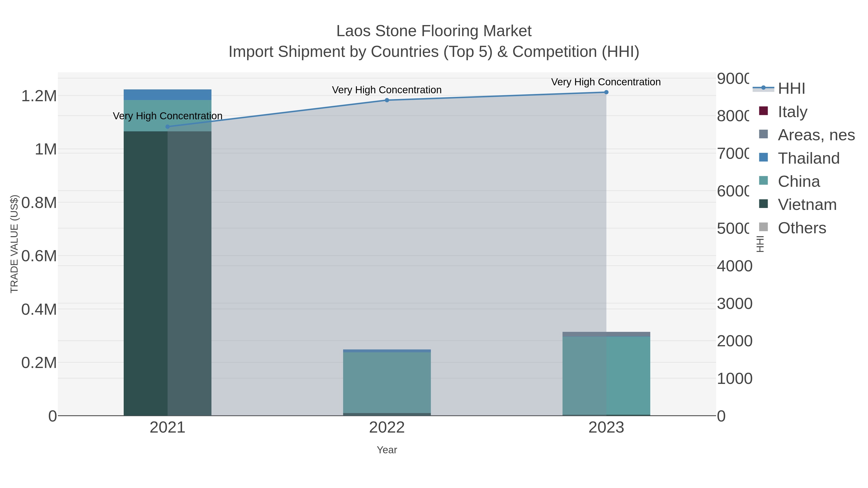Toggle the Thailand legend entry

point(799,158)
